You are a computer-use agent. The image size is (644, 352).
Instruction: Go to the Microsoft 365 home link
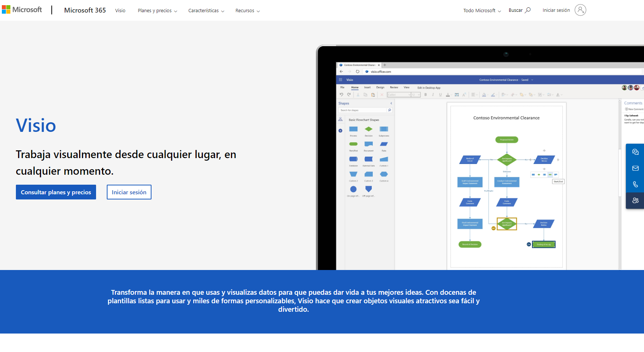tap(85, 10)
